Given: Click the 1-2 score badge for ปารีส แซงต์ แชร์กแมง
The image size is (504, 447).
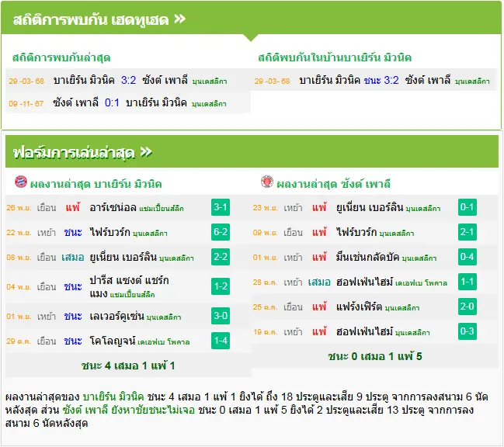Looking at the screenshot, I should tap(221, 286).
